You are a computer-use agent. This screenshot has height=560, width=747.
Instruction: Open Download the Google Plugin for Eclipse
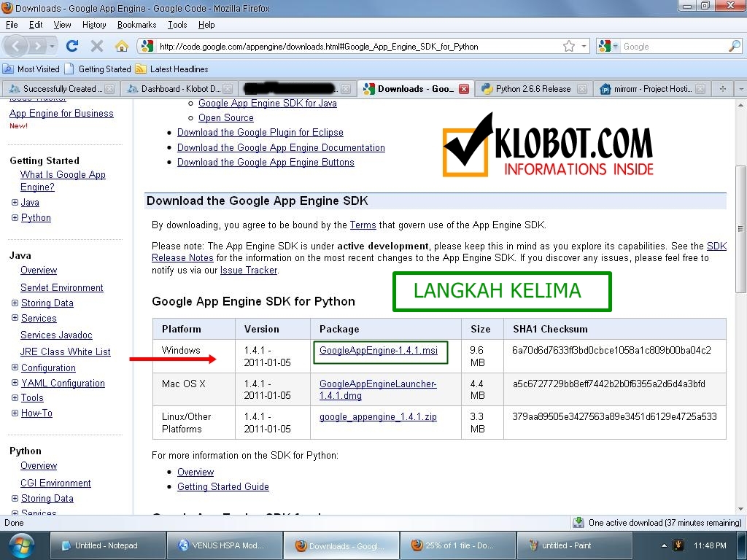pos(260,133)
